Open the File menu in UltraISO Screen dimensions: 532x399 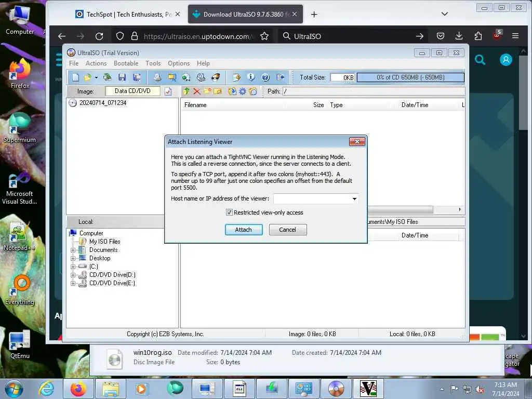[x=74, y=63]
